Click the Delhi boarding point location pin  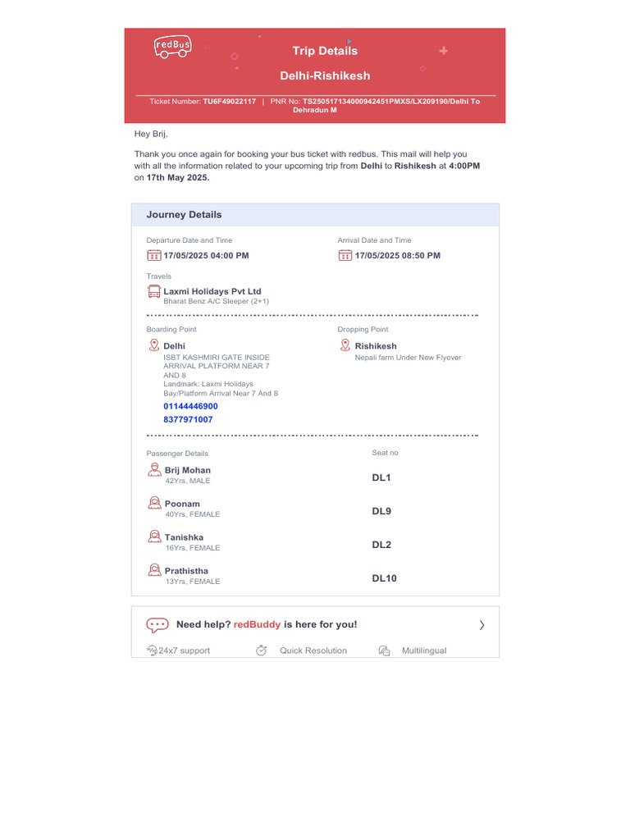point(153,345)
